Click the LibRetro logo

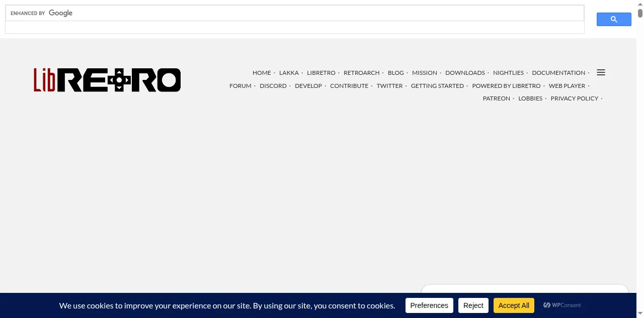click(107, 80)
